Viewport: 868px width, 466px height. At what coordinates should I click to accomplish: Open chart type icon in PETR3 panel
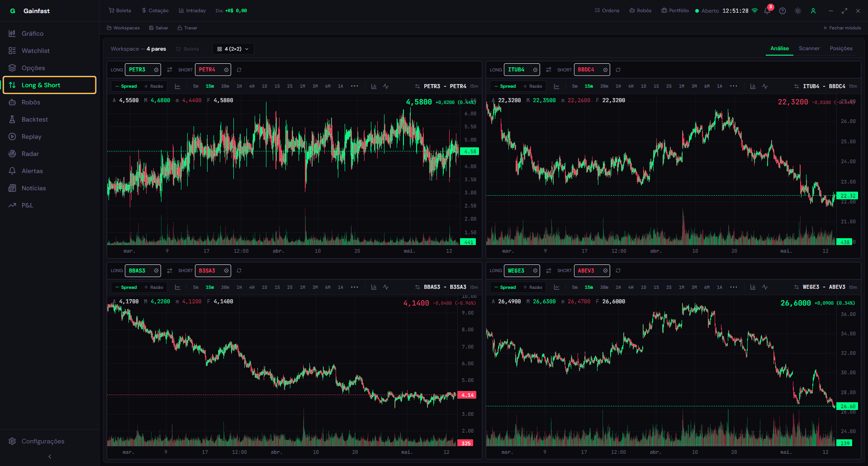point(178,86)
